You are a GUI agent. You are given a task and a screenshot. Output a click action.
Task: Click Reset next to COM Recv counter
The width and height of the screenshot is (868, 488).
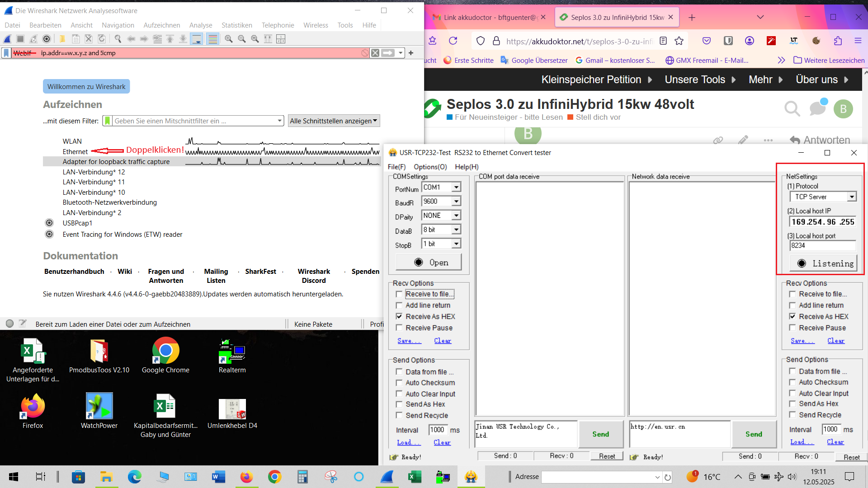(x=607, y=456)
